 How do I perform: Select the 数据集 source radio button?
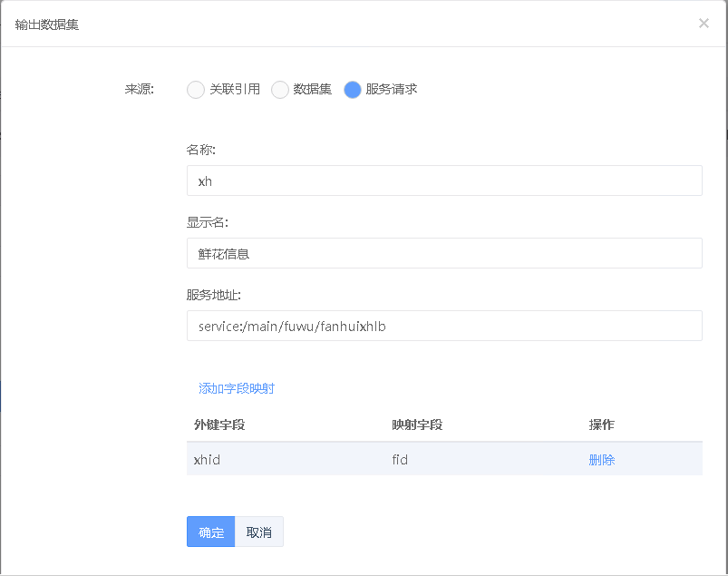[280, 90]
